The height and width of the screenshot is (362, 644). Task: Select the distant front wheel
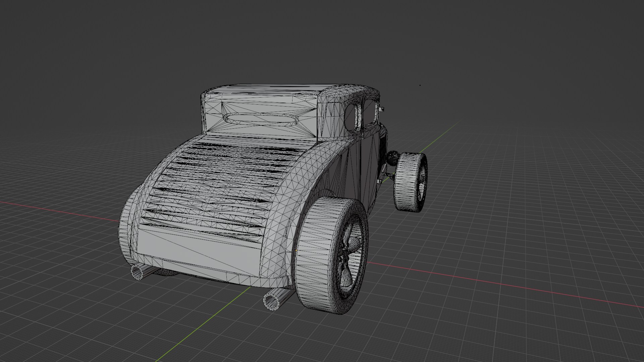(x=410, y=182)
